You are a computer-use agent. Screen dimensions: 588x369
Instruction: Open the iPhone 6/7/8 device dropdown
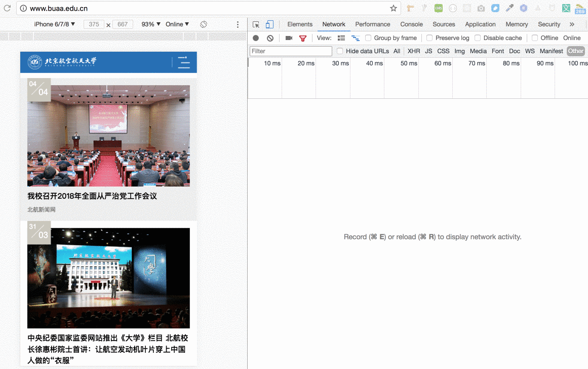(54, 24)
